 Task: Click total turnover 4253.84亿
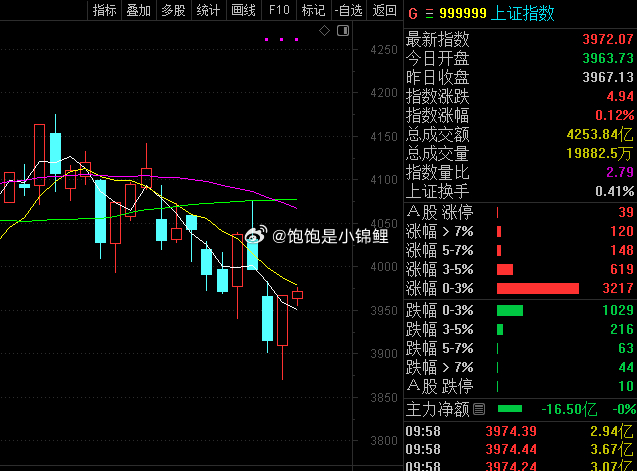pyautogui.click(x=600, y=135)
